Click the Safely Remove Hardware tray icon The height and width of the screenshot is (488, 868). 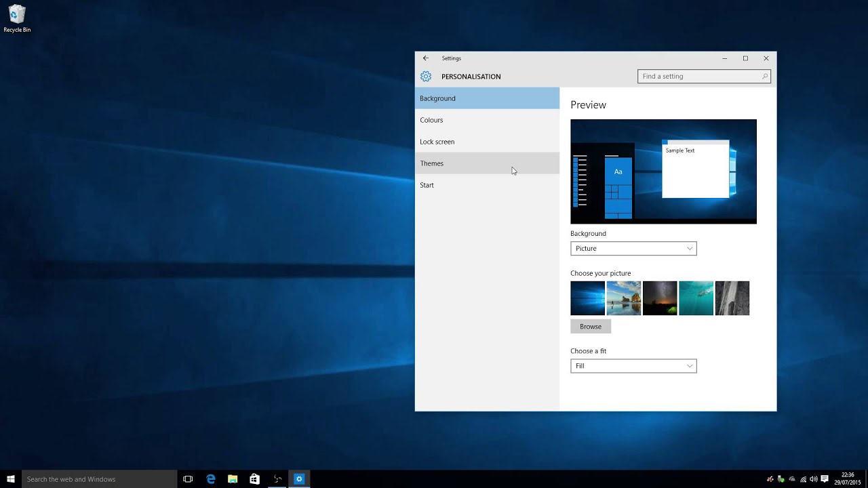click(x=781, y=479)
